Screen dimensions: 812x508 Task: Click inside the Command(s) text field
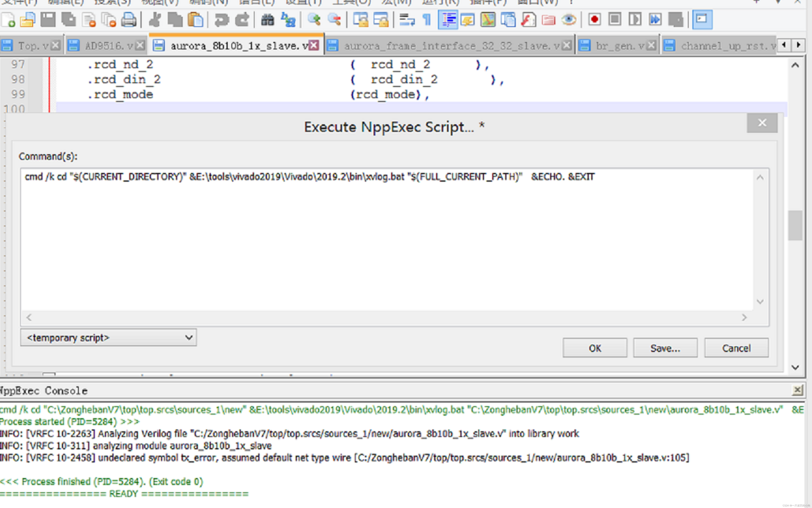(369, 235)
